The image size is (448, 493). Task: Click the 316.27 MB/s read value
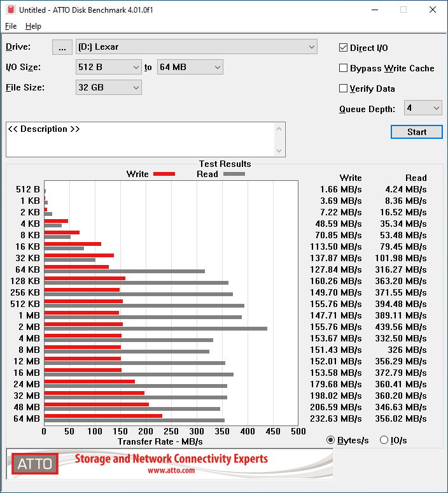[x=401, y=270]
